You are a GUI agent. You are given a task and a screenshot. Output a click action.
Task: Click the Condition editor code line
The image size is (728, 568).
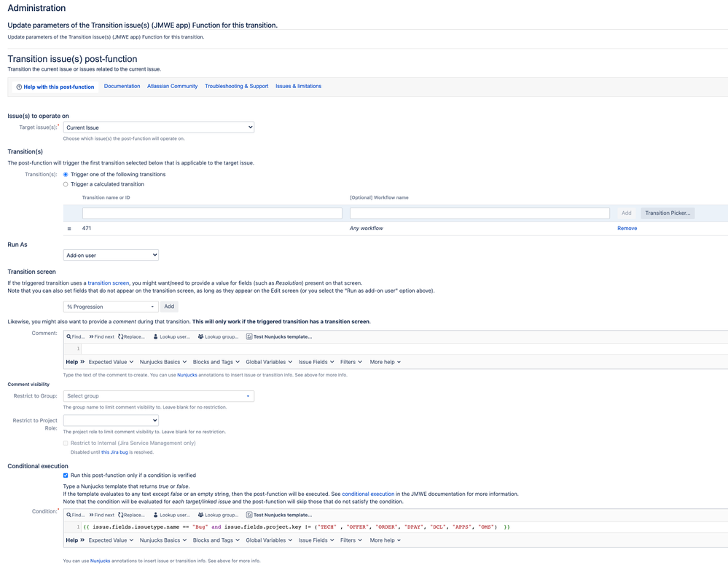tap(404, 527)
